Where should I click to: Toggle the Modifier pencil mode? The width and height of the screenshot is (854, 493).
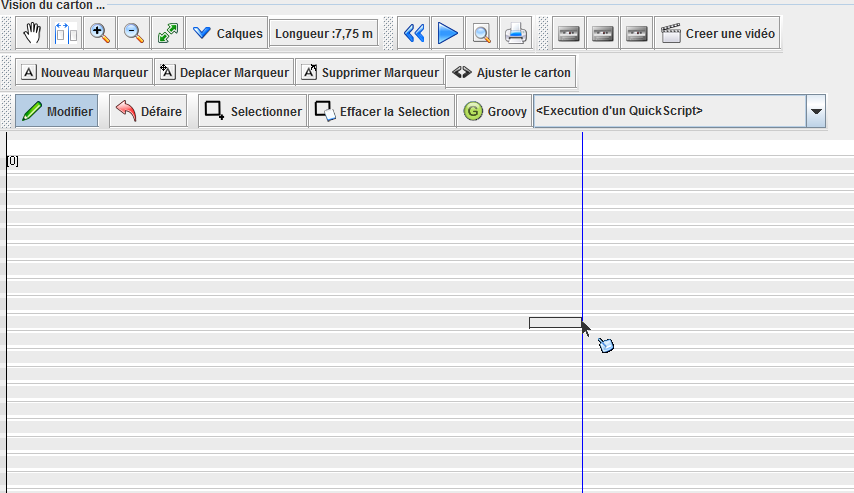point(57,111)
